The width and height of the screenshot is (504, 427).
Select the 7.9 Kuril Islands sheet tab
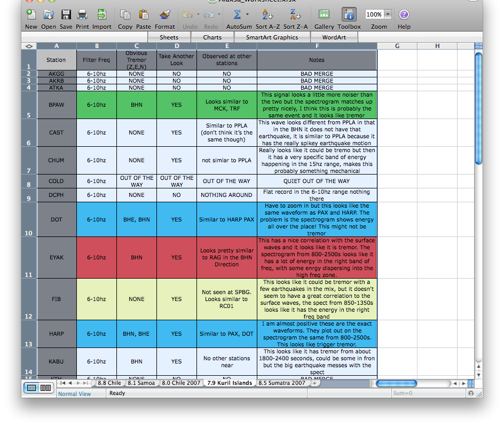click(x=230, y=383)
